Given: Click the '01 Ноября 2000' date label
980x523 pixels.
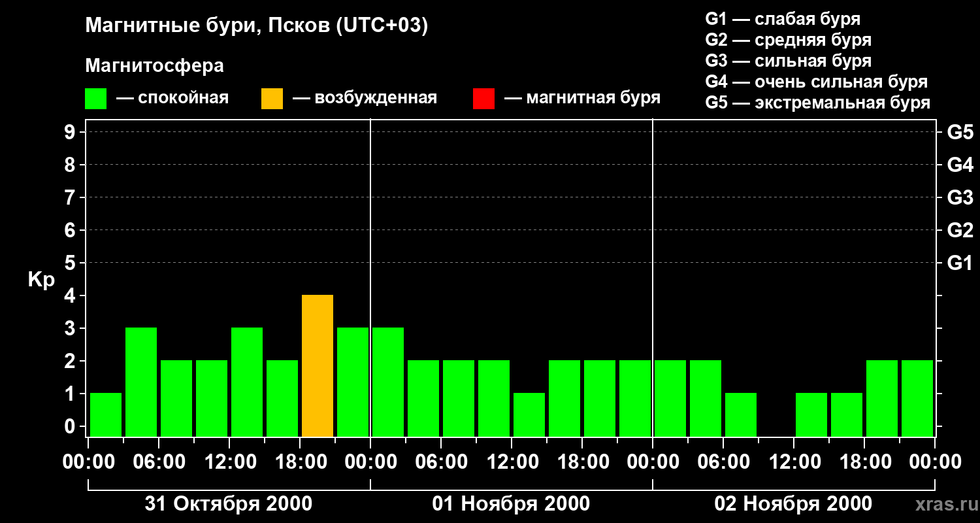Looking at the screenshot, I should [x=511, y=504].
